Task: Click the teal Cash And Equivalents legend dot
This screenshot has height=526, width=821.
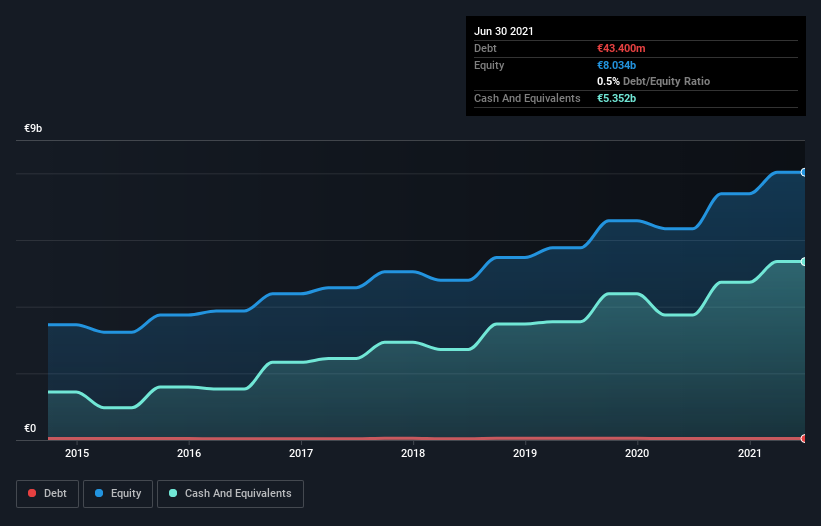Action: [x=173, y=493]
